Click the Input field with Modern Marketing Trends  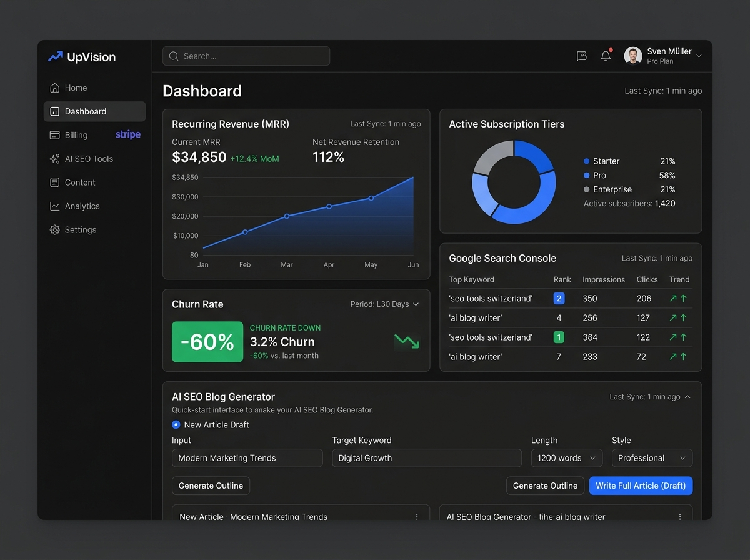(247, 458)
